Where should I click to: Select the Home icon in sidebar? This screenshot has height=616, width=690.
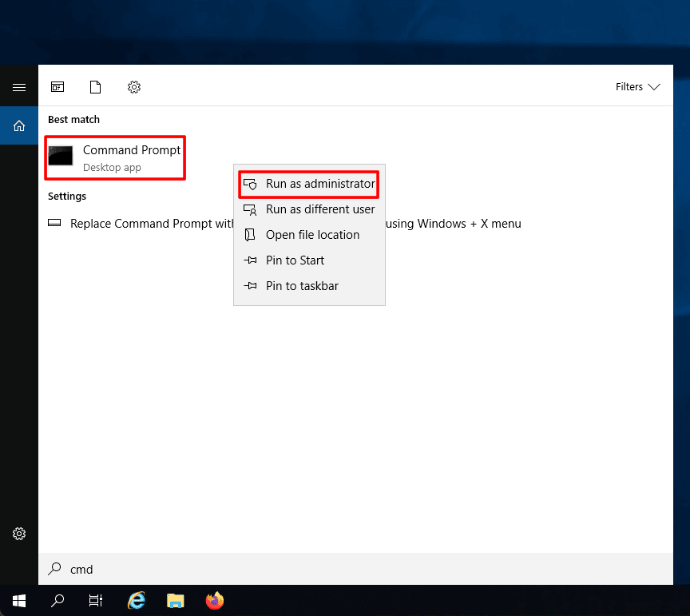click(19, 125)
